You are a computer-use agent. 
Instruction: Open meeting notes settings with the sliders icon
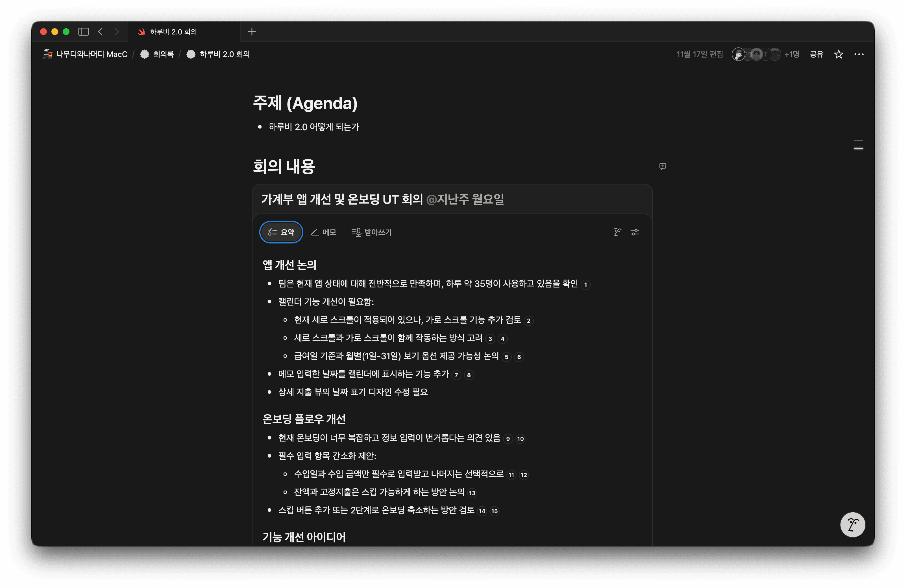coord(635,232)
